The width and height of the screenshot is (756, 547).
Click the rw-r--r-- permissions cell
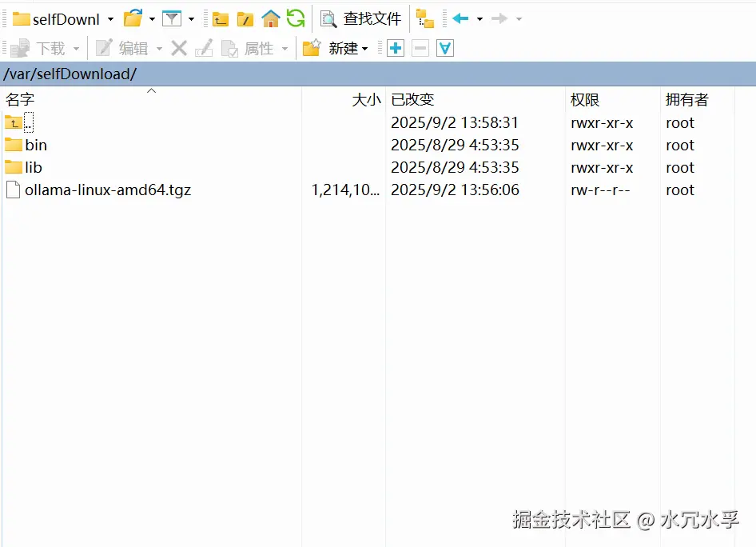[x=600, y=190]
